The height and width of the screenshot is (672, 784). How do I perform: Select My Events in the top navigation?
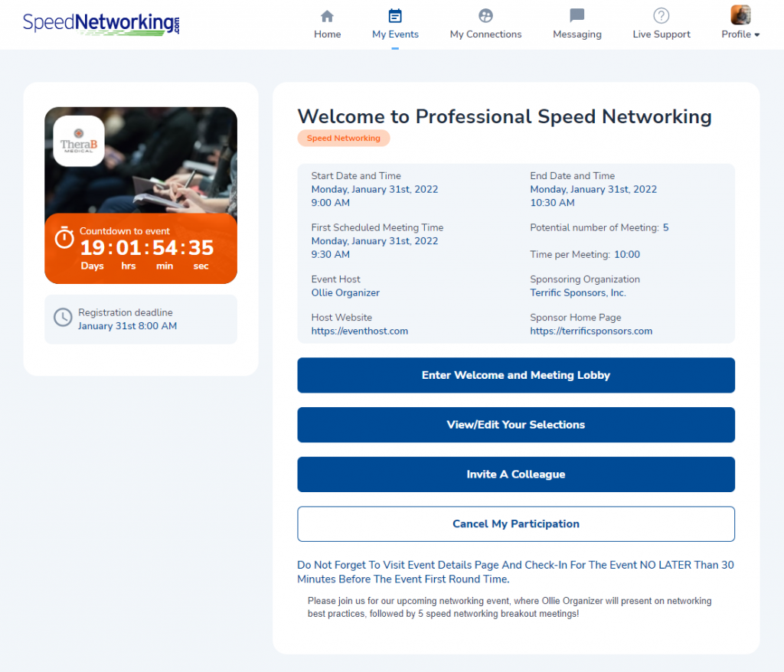tap(395, 34)
